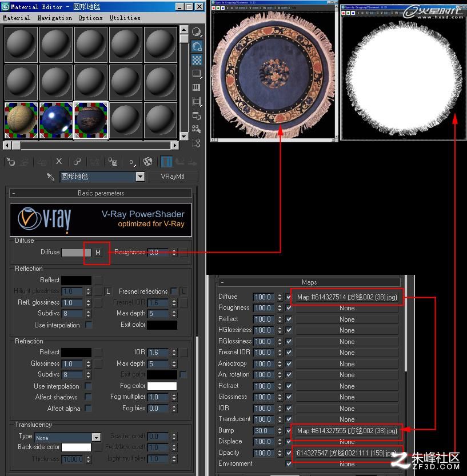
Task: Click the reflection Subdivs spinner
Action: coord(89,314)
